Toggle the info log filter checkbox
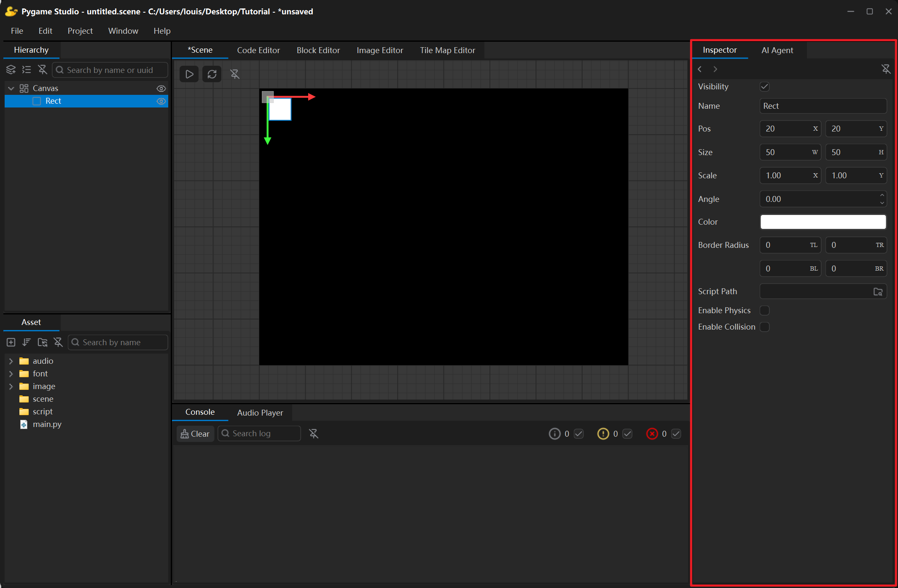898x588 pixels. pos(579,434)
